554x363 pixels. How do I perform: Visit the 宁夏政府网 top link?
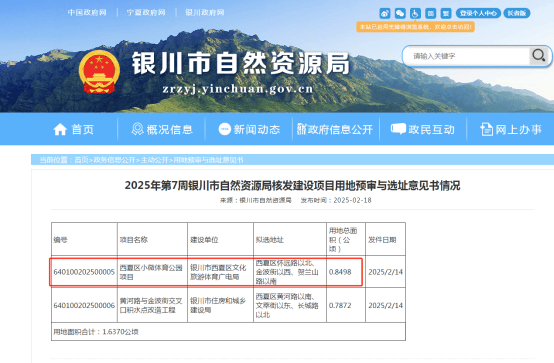tap(146, 13)
